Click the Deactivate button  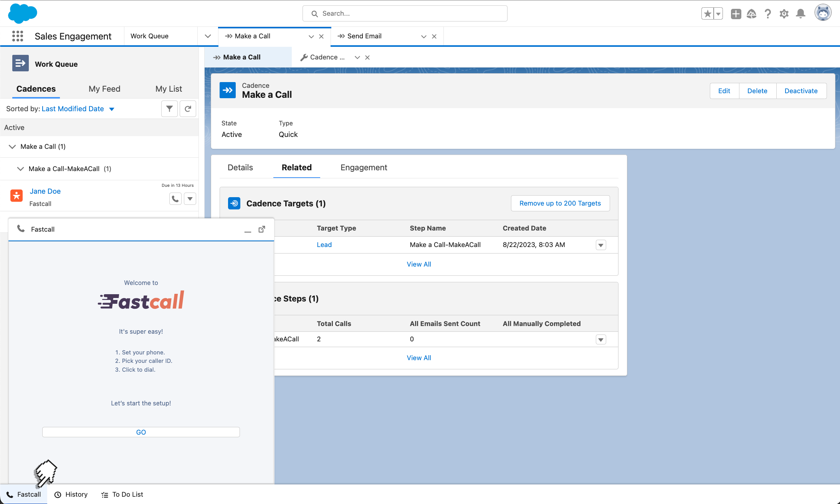801,91
